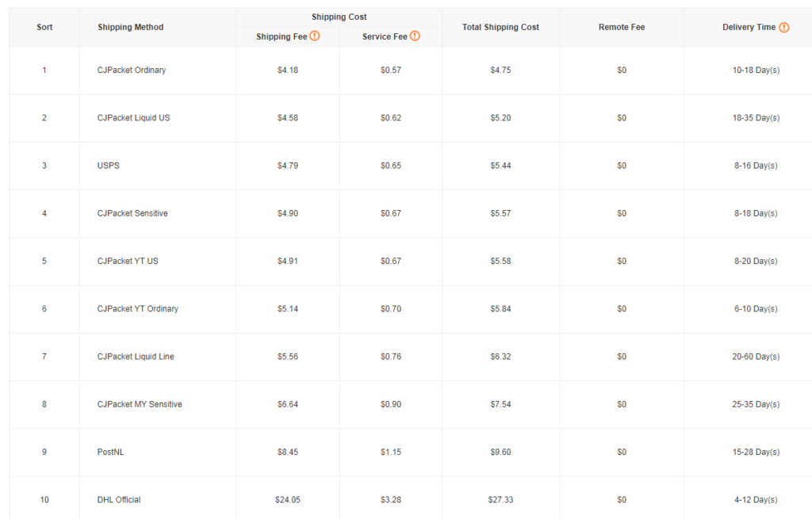812x519 pixels.
Task: Click the $0.76 service fee cell
Action: (390, 357)
